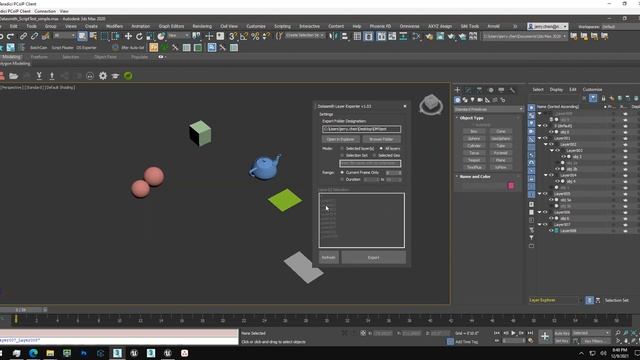Viewport: 640px width, 360px height.
Task: Select the Select and Move tool
Action: [128, 36]
